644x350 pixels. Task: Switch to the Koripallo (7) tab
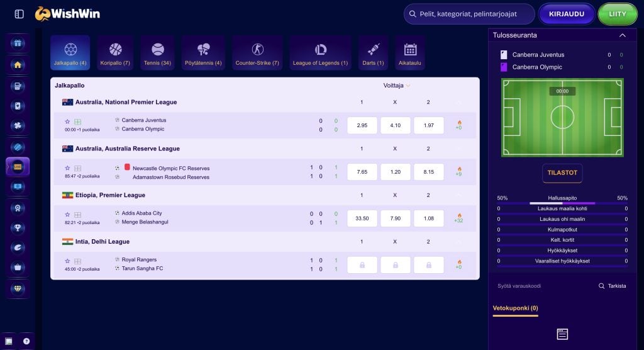point(116,53)
